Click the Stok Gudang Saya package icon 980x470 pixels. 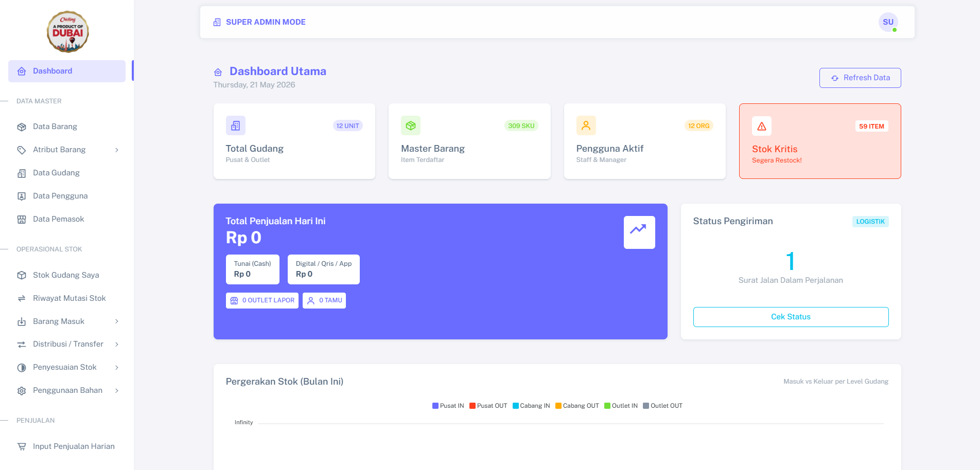22,275
